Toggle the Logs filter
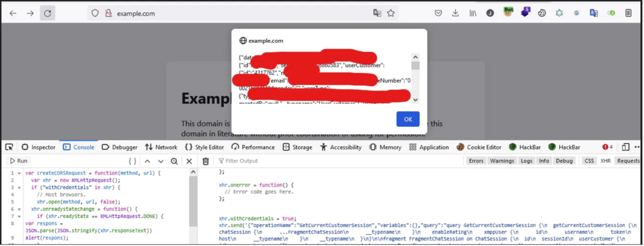 [526, 161]
